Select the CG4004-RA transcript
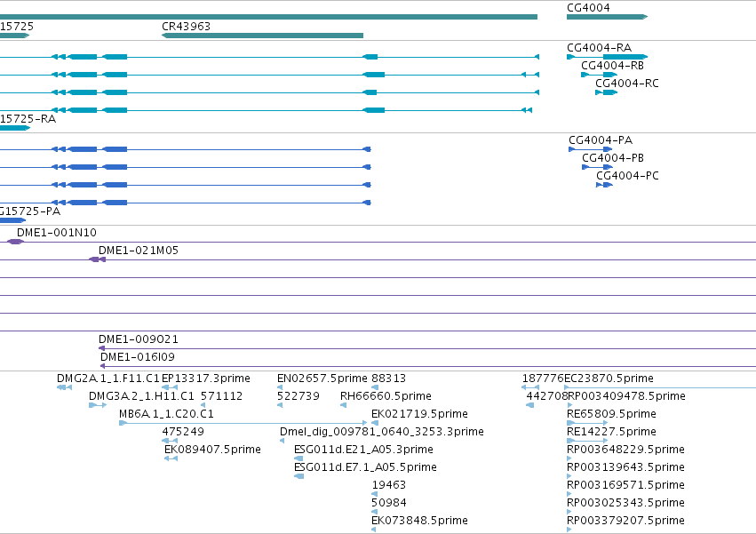 pyautogui.click(x=607, y=57)
